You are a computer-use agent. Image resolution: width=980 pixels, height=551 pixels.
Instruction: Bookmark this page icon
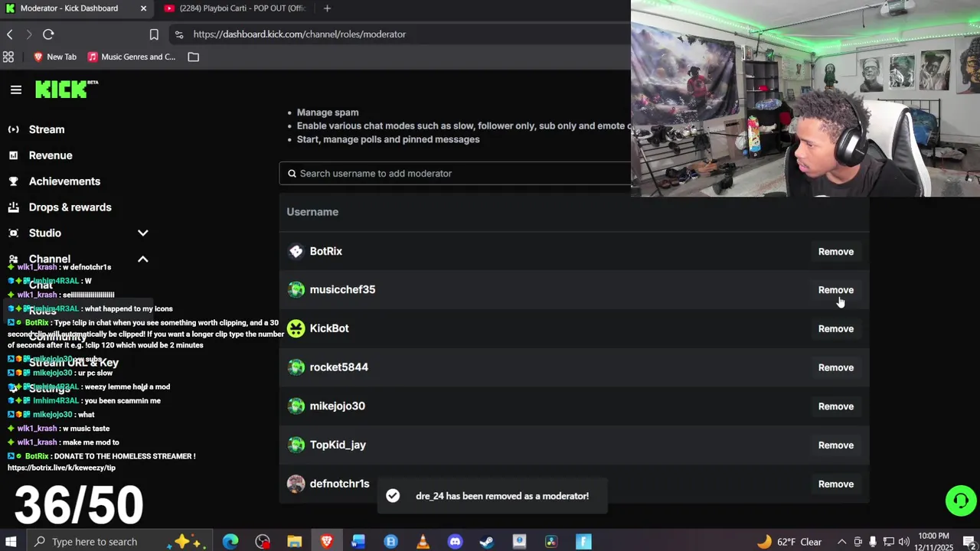154,34
